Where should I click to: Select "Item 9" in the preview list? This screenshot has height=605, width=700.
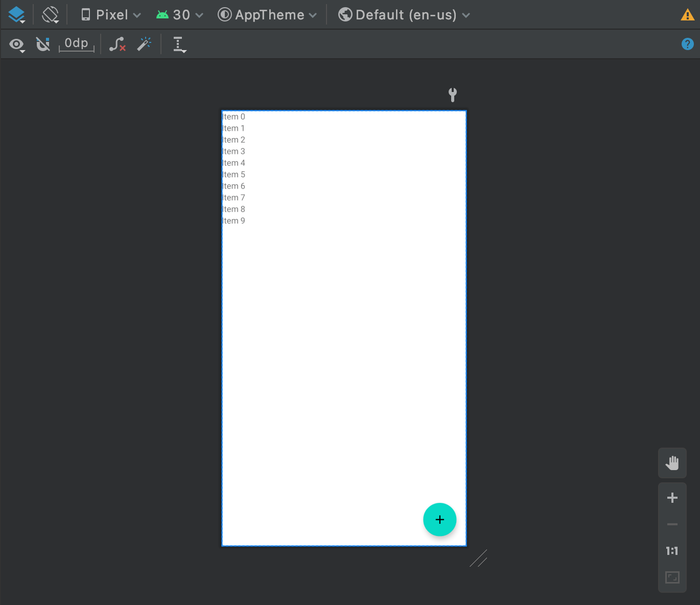click(x=234, y=221)
